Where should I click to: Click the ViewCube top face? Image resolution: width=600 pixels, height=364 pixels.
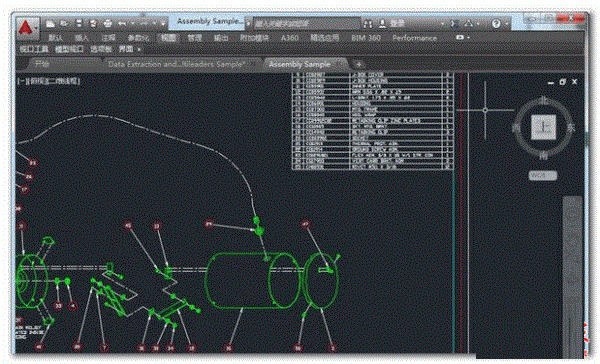click(x=543, y=127)
